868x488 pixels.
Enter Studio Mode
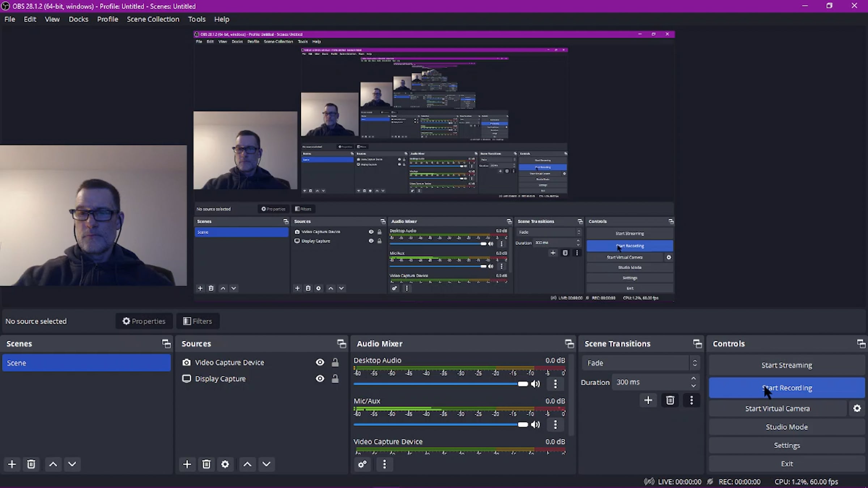787,427
